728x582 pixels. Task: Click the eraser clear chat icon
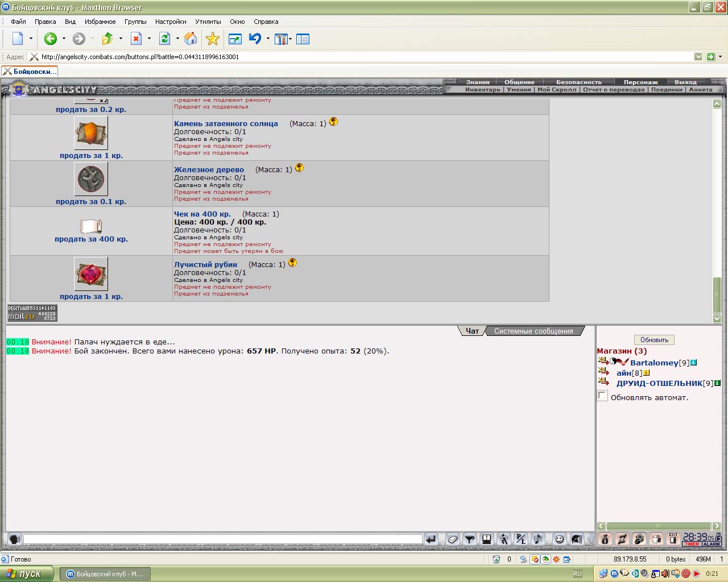[x=453, y=539]
